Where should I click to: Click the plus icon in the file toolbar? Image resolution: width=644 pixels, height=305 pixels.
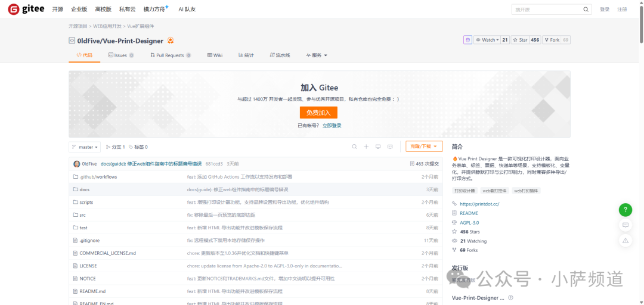pyautogui.click(x=366, y=147)
